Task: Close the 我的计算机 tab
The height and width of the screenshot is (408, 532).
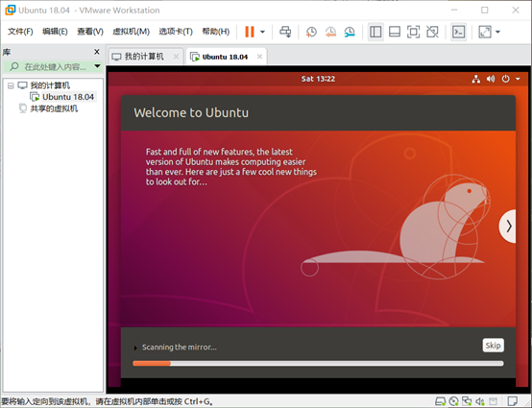Action: coord(176,57)
